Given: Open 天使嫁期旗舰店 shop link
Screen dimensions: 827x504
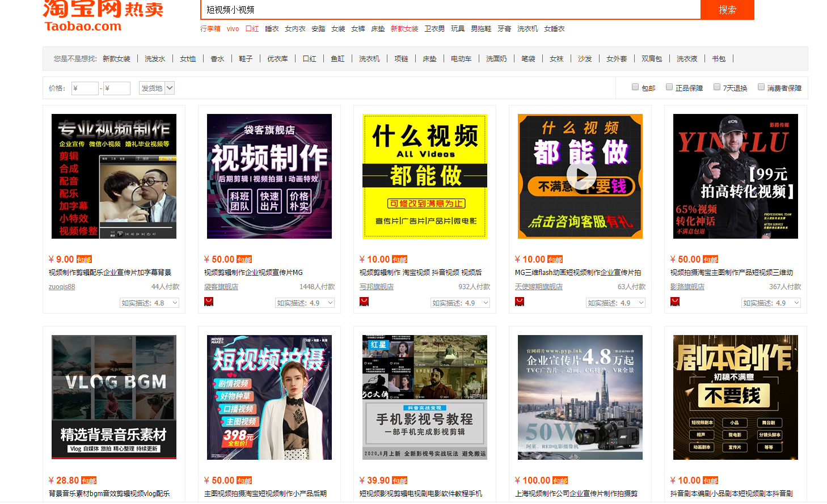Looking at the screenshot, I should point(539,287).
